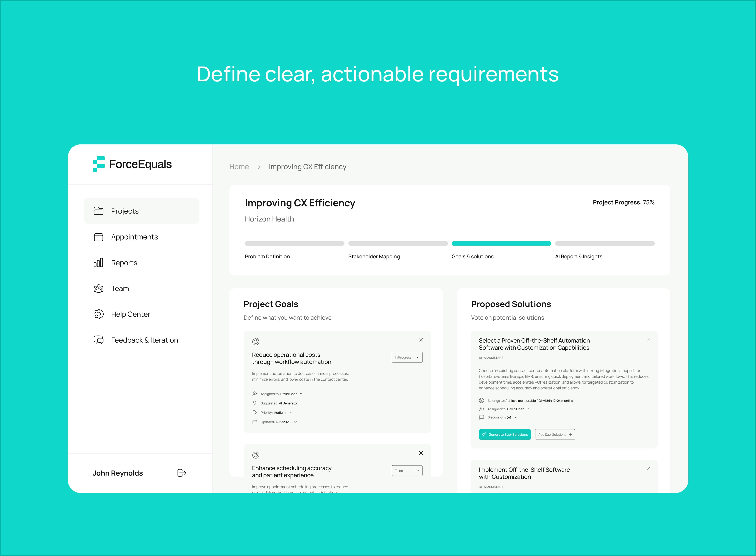
Task: Click the tag icon next to Priority: Medium
Action: pyautogui.click(x=255, y=412)
